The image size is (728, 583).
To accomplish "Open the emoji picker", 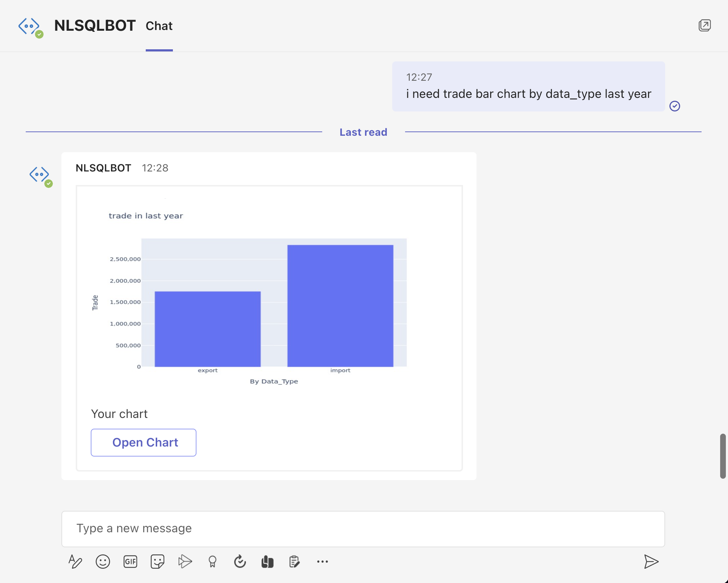I will (103, 562).
